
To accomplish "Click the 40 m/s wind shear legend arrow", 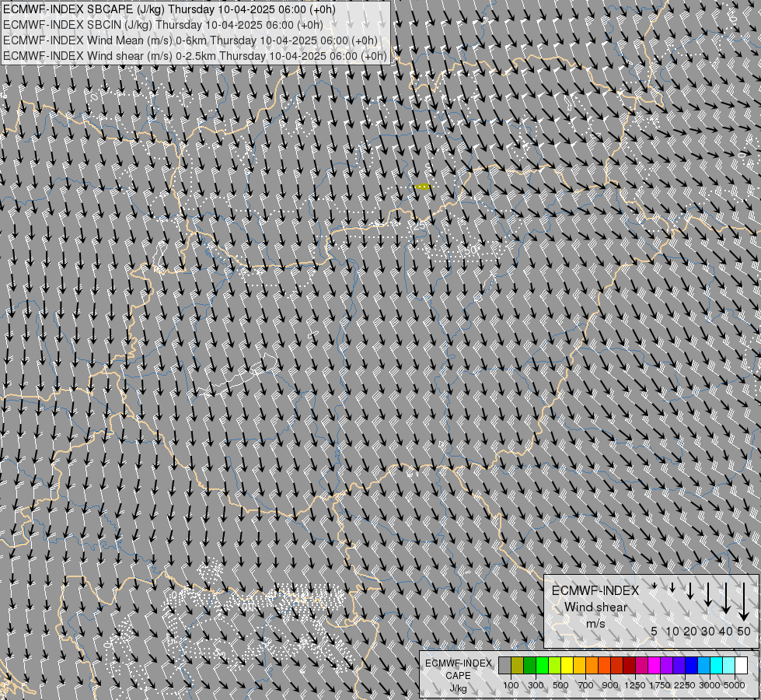I will (x=725, y=598).
